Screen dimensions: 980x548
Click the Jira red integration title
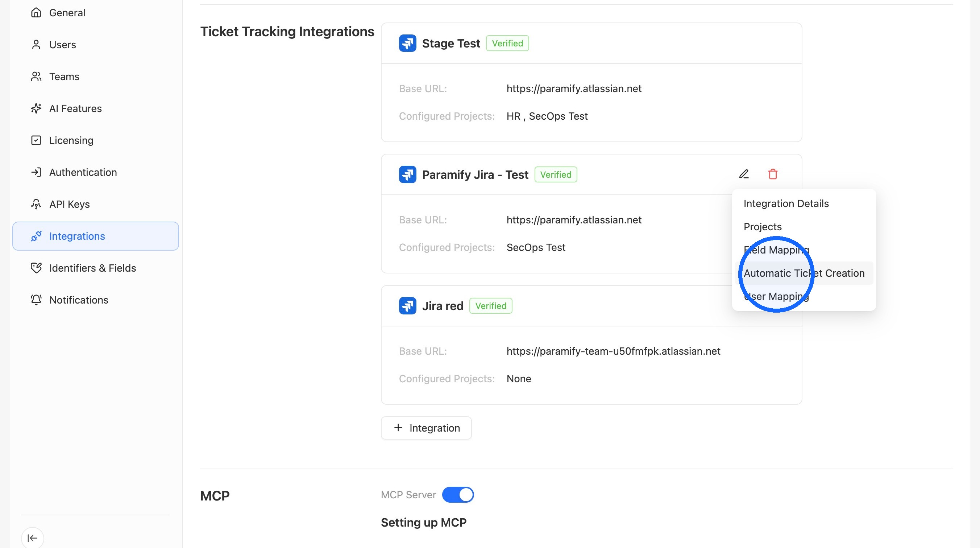pos(443,306)
